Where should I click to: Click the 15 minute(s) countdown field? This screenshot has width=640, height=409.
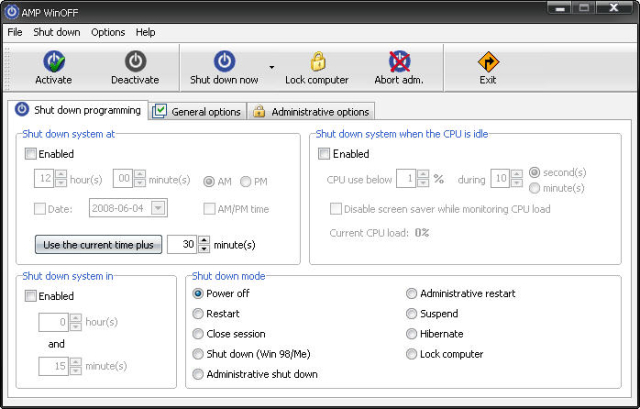pos(54,366)
